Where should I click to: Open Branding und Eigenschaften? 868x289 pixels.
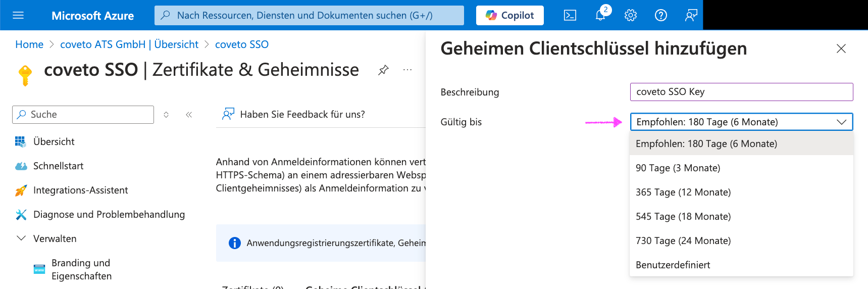click(x=81, y=269)
